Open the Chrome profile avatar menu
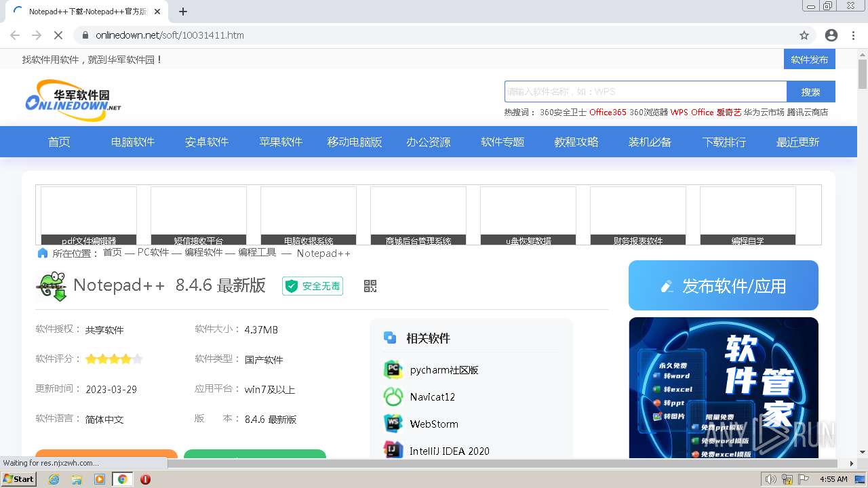 (x=831, y=35)
